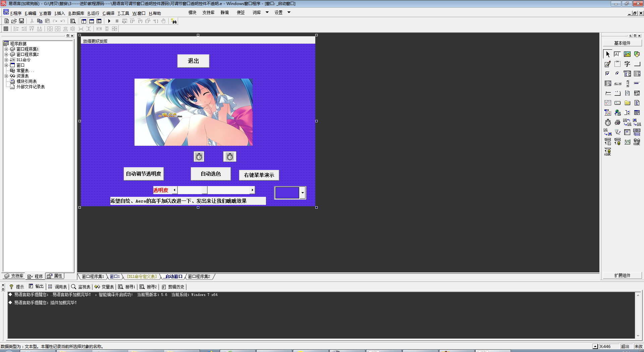644x352 pixels.
Task: Select the shape box component icon
Action: coord(637,54)
